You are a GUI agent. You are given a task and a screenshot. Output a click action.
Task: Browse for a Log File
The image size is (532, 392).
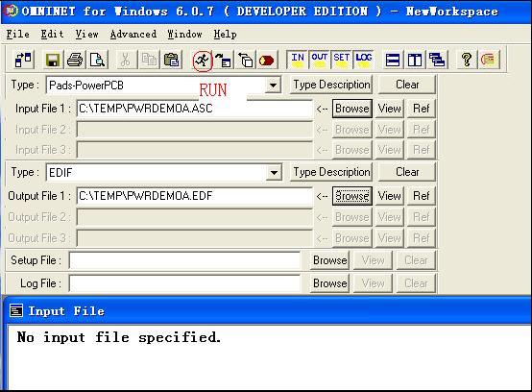coord(329,283)
